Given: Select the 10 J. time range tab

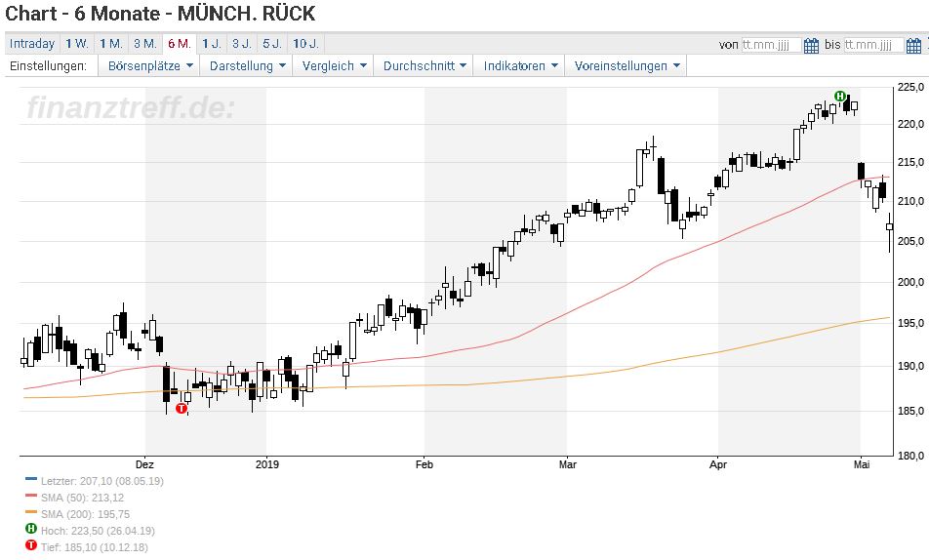Looking at the screenshot, I should [305, 44].
